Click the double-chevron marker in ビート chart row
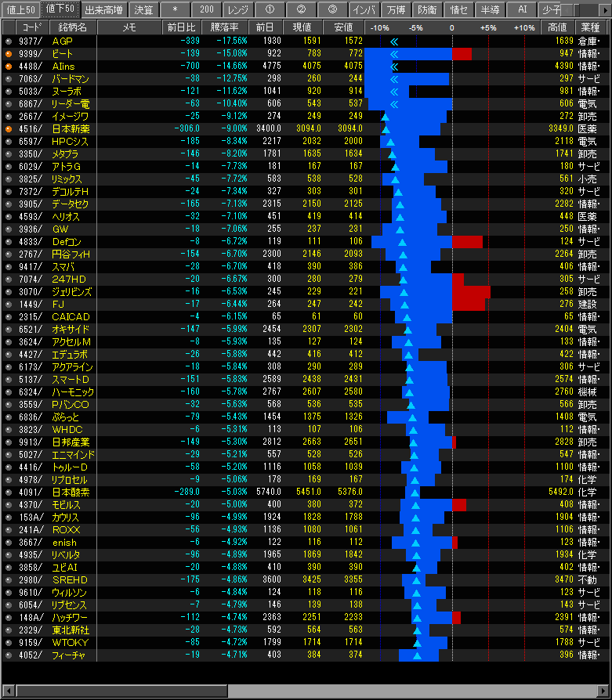The width and height of the screenshot is (612, 700). tap(394, 55)
